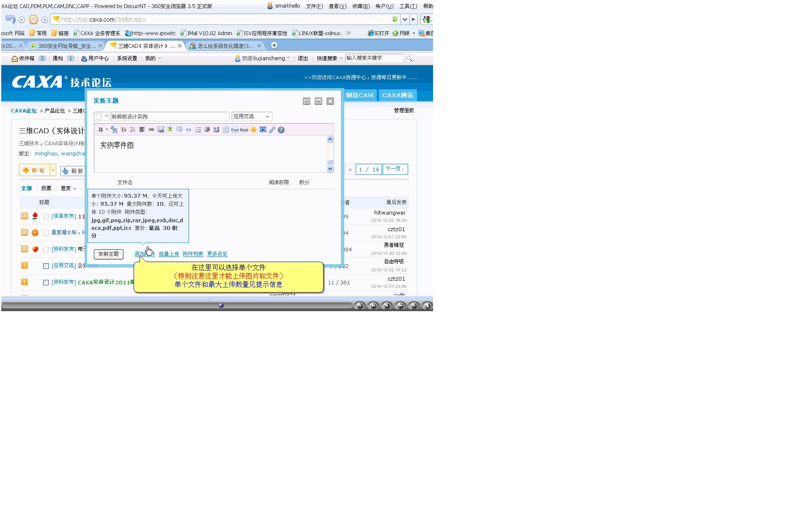Viewport: 812px width, 508px height.
Task: Open the 应用交流 category dropdown
Action: [252, 116]
